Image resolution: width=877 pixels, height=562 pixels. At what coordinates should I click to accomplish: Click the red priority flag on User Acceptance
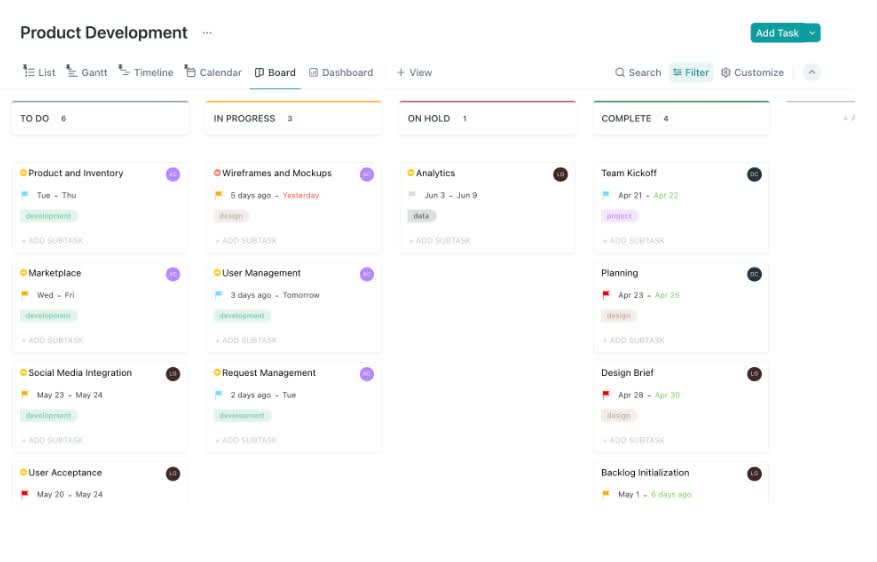pos(25,494)
